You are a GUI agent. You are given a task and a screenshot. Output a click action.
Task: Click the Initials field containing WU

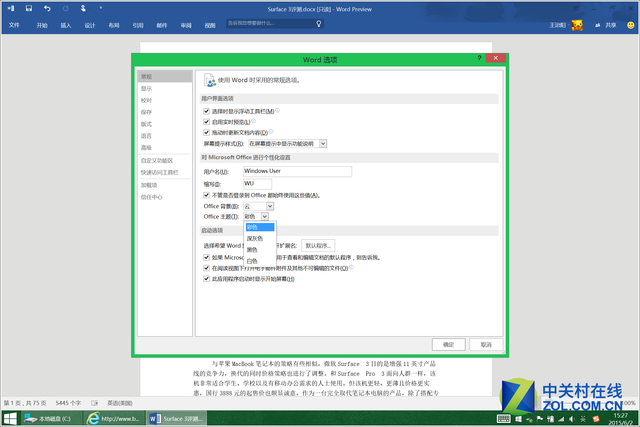257,184
